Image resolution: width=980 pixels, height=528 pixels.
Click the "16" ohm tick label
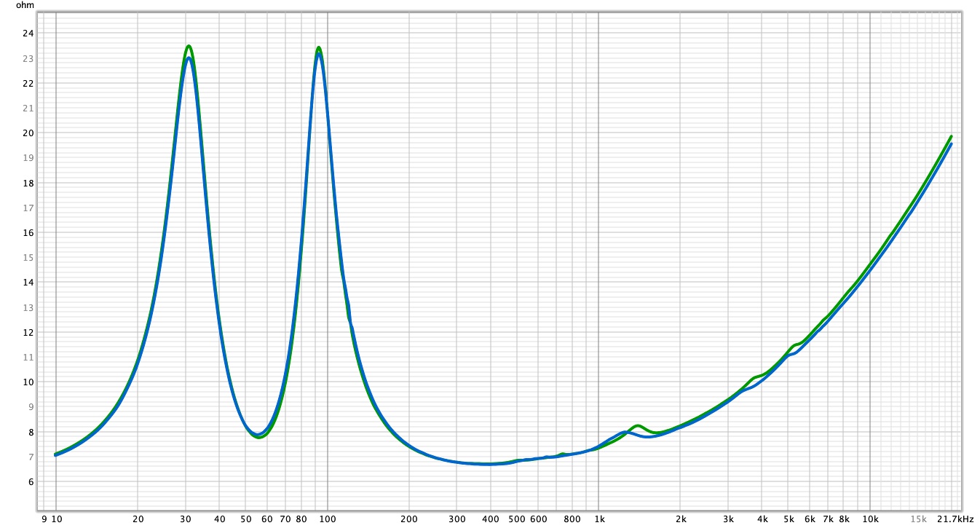[x=28, y=232]
